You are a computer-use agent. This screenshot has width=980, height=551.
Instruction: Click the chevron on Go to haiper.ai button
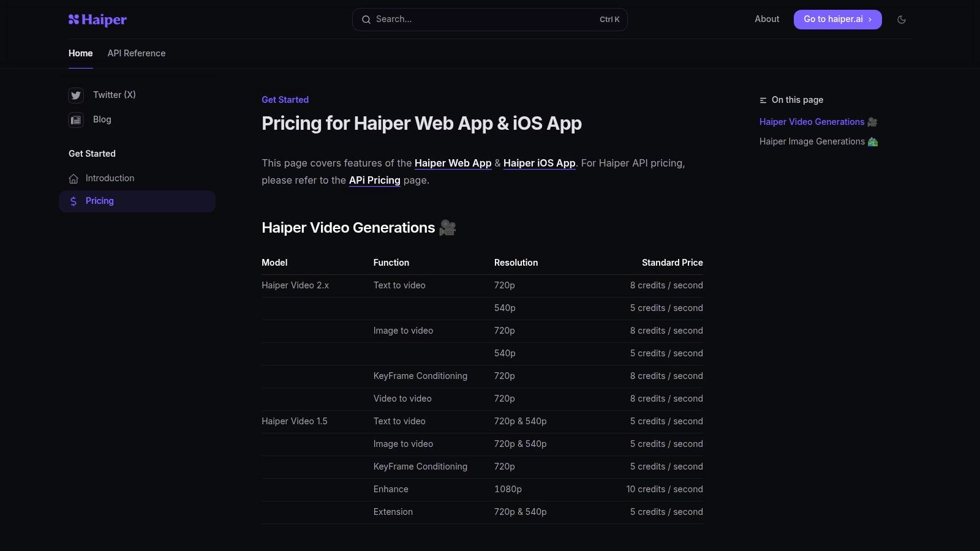(870, 19)
